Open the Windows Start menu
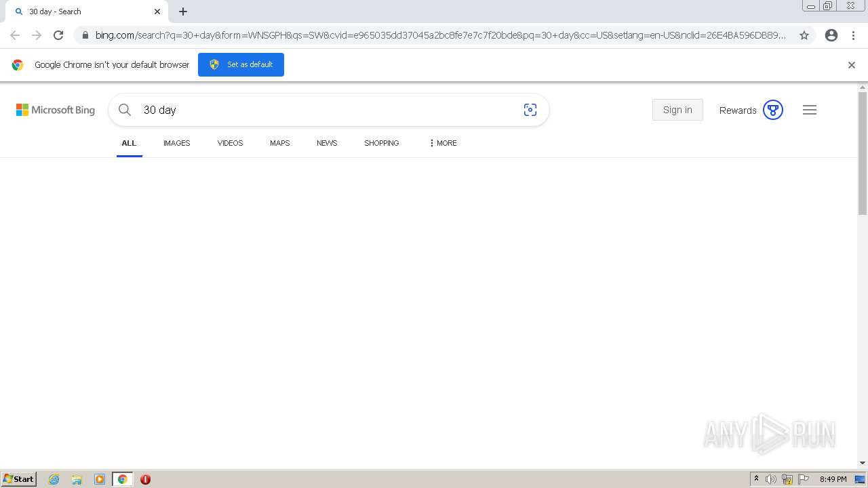This screenshot has height=488, width=868. 19,479
